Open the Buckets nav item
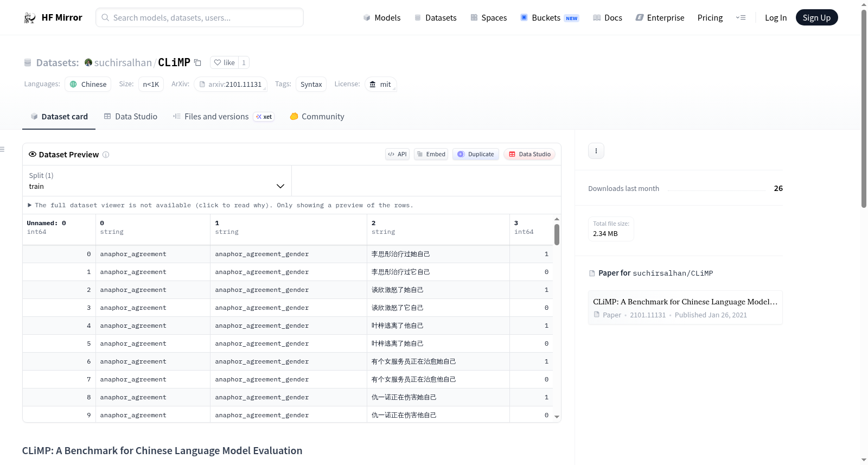 [x=550, y=17]
